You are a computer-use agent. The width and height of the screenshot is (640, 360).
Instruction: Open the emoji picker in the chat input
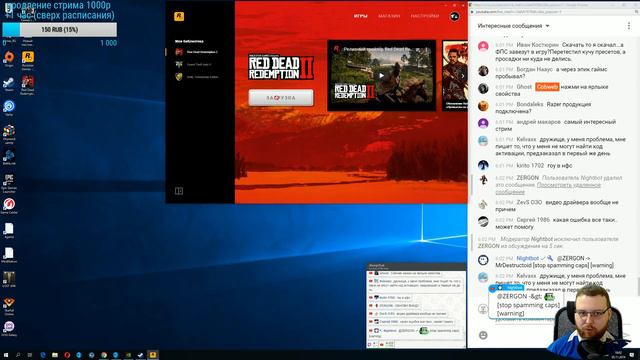point(483,335)
